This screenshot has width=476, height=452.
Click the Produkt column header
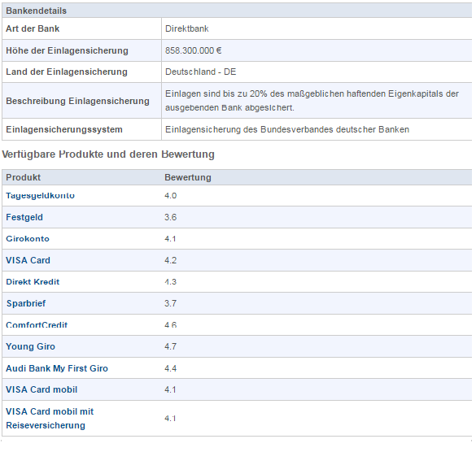click(x=23, y=177)
